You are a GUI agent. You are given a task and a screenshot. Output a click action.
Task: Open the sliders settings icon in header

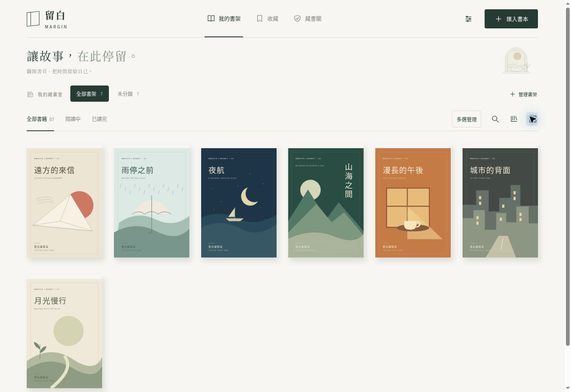coord(468,19)
